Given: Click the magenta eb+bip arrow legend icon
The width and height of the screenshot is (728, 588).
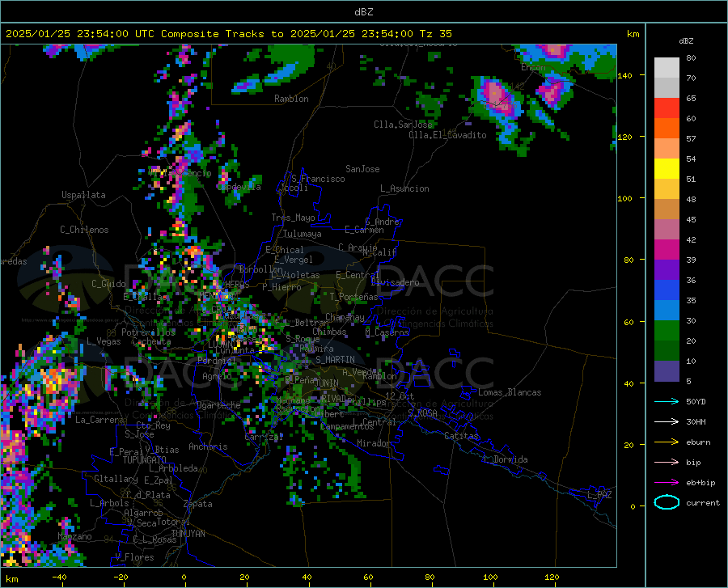Looking at the screenshot, I should click(x=667, y=483).
